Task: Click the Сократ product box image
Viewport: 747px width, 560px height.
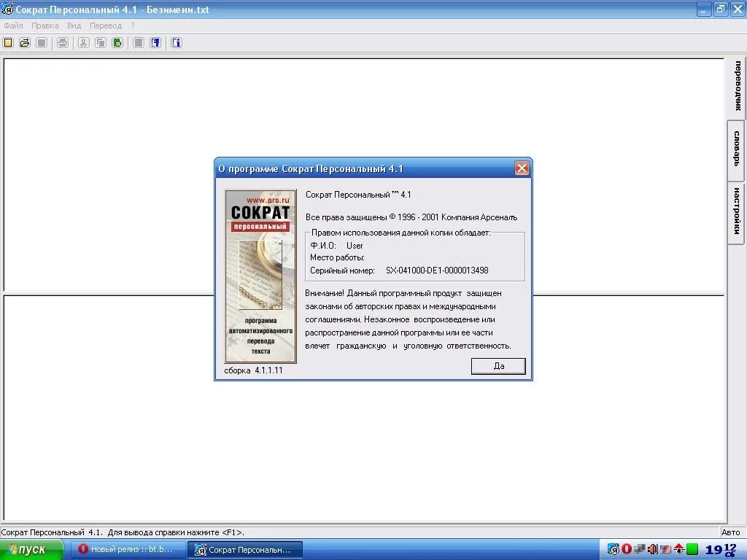Action: [260, 276]
